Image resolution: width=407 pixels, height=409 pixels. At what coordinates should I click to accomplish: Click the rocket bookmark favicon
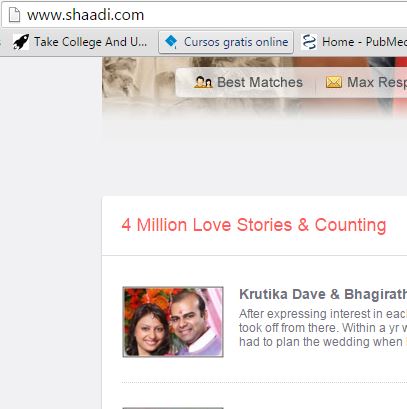tap(21, 42)
